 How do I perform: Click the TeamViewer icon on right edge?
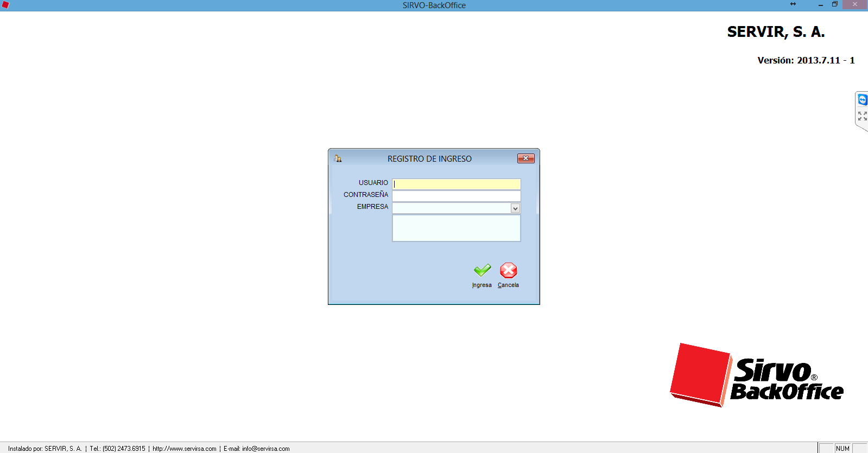862,100
